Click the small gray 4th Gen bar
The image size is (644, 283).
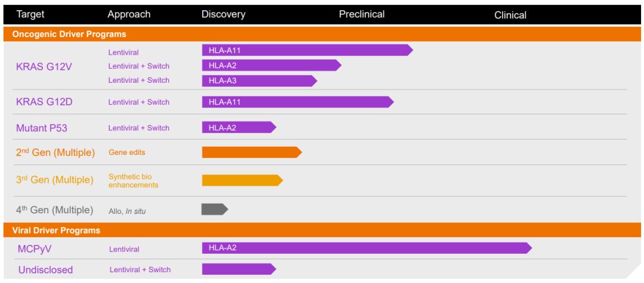214,209
